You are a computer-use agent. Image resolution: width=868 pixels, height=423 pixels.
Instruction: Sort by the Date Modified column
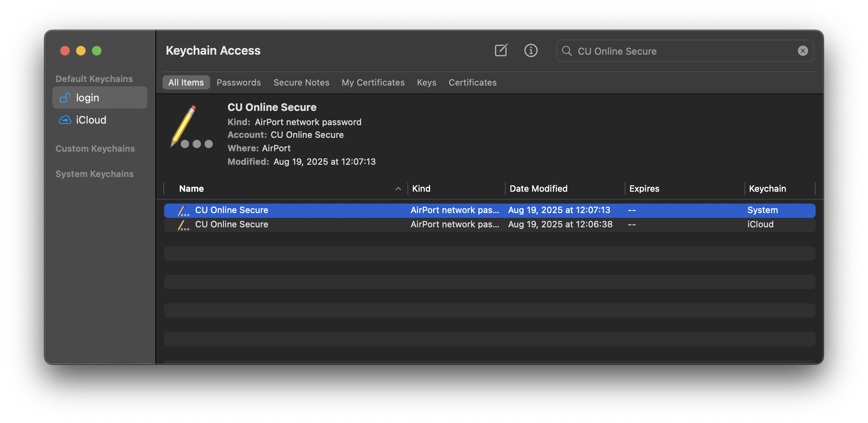tap(538, 189)
